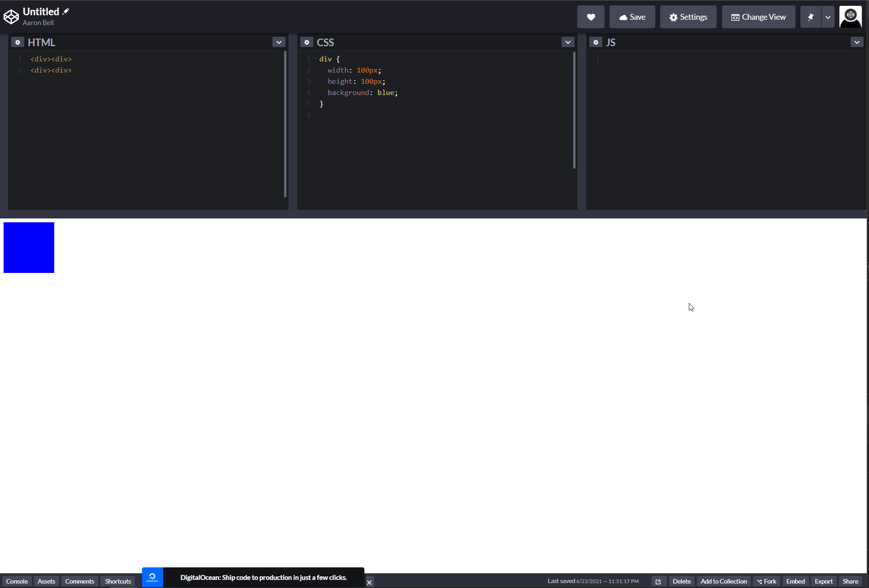Open pen in new window icon
869x588 pixels.
click(658, 581)
